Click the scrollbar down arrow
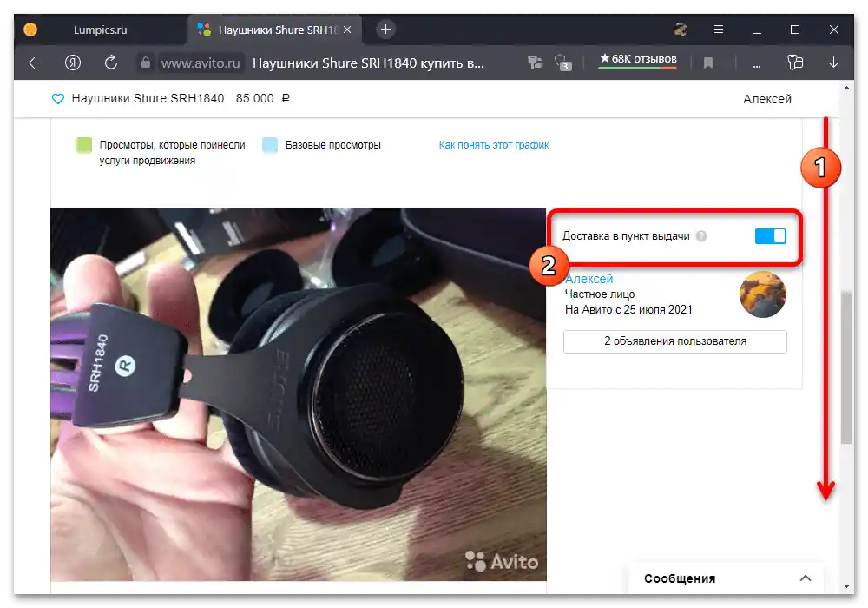The width and height of the screenshot is (868, 608). [846, 585]
